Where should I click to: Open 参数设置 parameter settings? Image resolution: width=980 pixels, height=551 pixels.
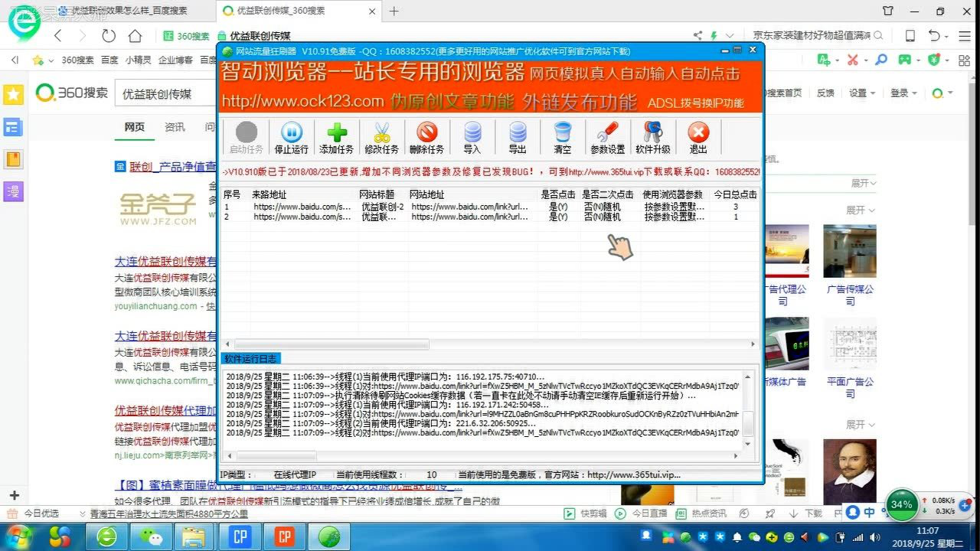[x=607, y=138]
